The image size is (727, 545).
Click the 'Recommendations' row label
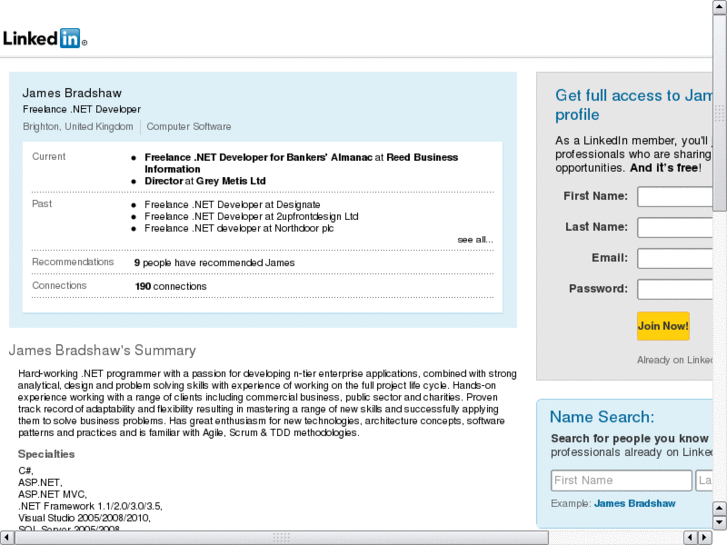73,262
